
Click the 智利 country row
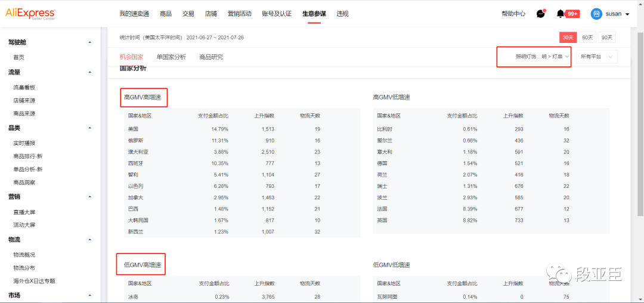(242, 175)
